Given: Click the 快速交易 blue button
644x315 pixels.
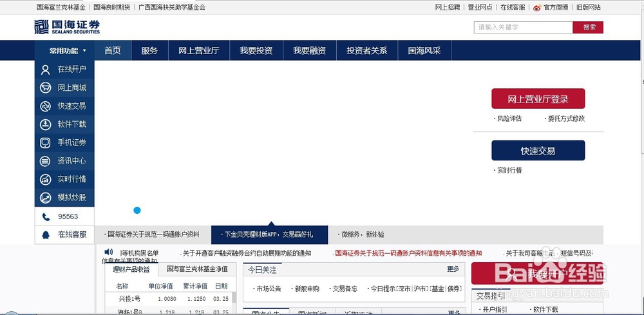Looking at the screenshot, I should pos(538,150).
